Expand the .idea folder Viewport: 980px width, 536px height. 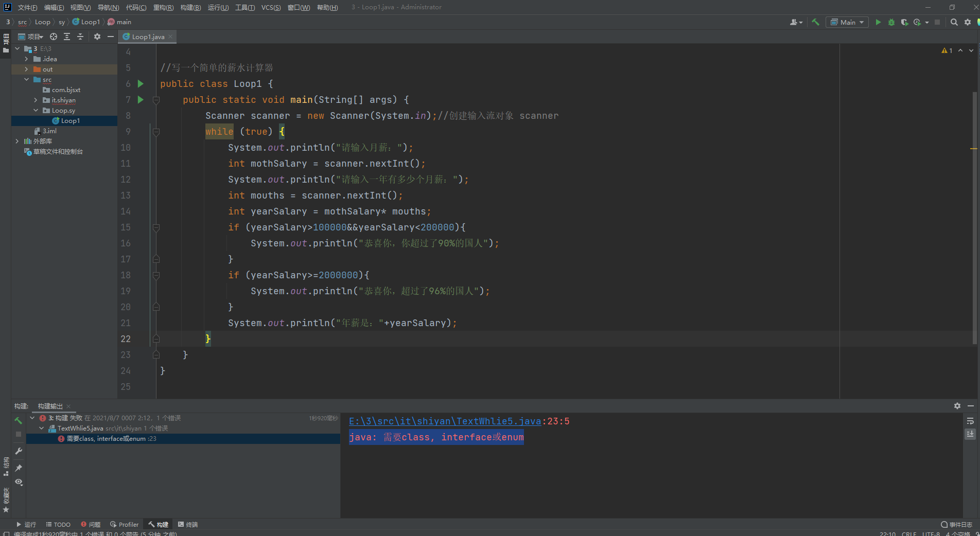click(x=26, y=59)
